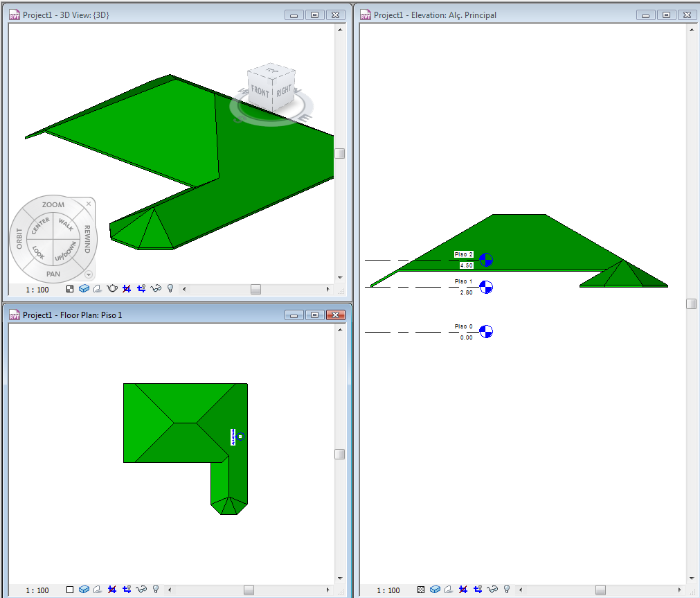Click the 0.00 level elevation value
The width and height of the screenshot is (700, 598).
click(x=466, y=337)
